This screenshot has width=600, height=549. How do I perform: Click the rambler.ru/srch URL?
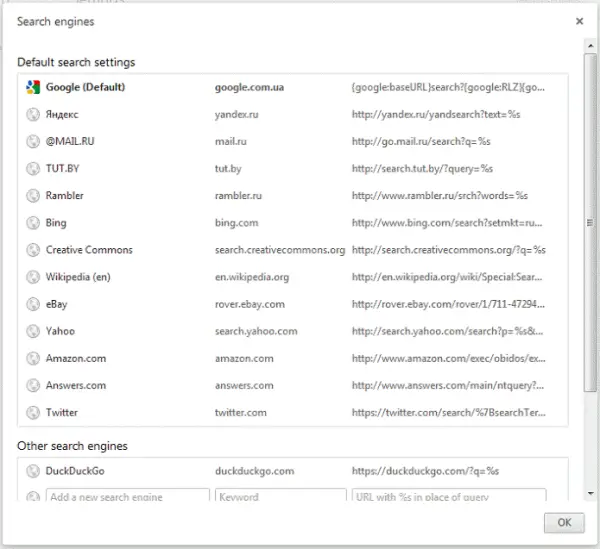[x=440, y=196]
